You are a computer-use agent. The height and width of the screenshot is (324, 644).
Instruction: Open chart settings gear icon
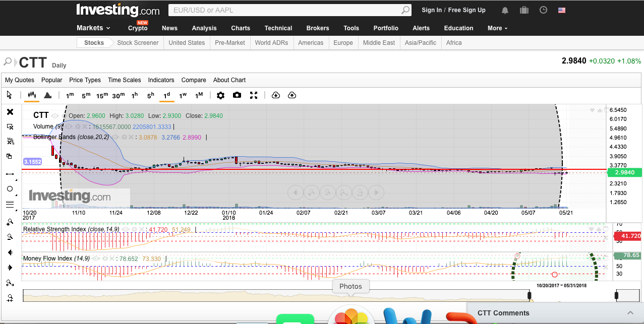tap(220, 95)
